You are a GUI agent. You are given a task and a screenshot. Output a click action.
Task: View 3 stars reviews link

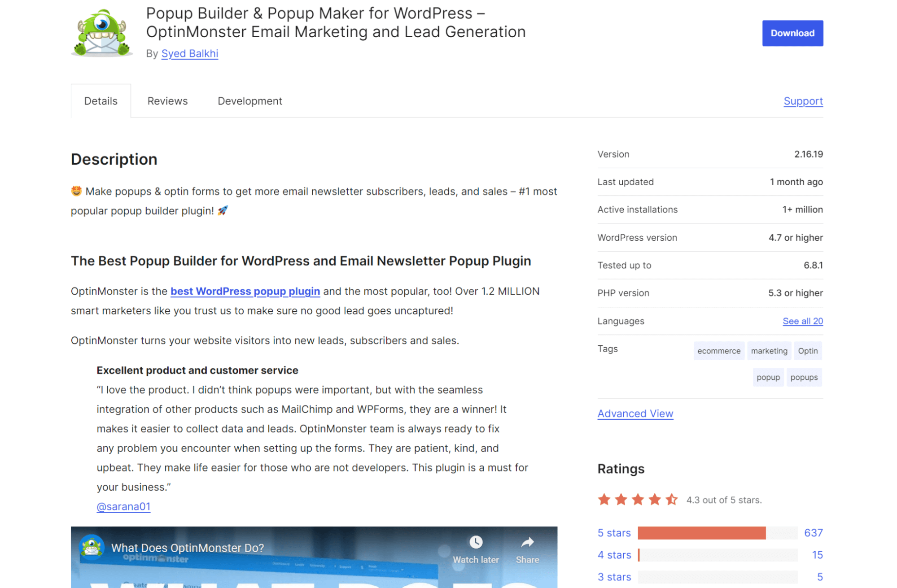tap(614, 577)
